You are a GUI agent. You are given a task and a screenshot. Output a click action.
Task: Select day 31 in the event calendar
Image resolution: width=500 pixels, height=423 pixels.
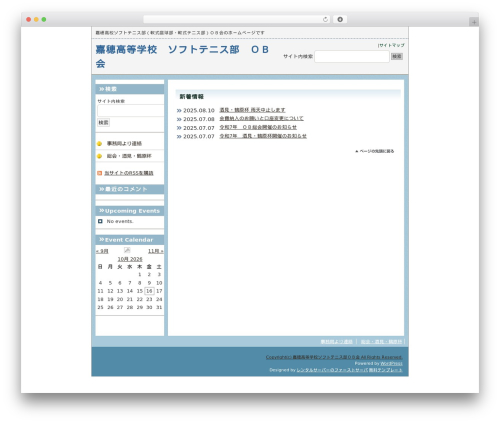159,307
